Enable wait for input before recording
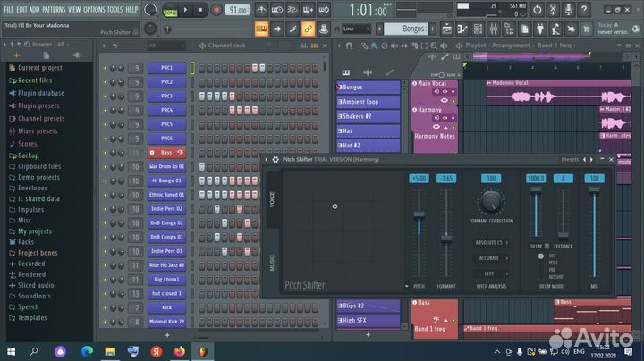 tap(276, 10)
